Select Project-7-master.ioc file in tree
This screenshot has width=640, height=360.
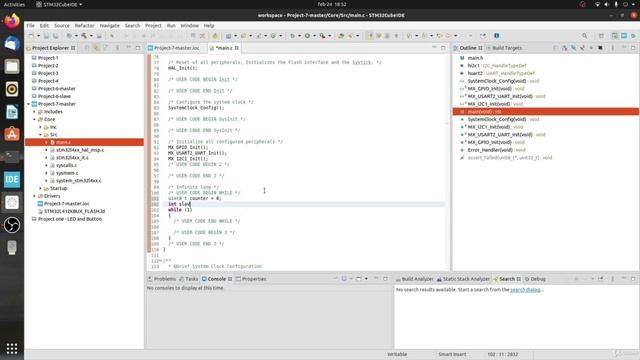tap(67, 204)
